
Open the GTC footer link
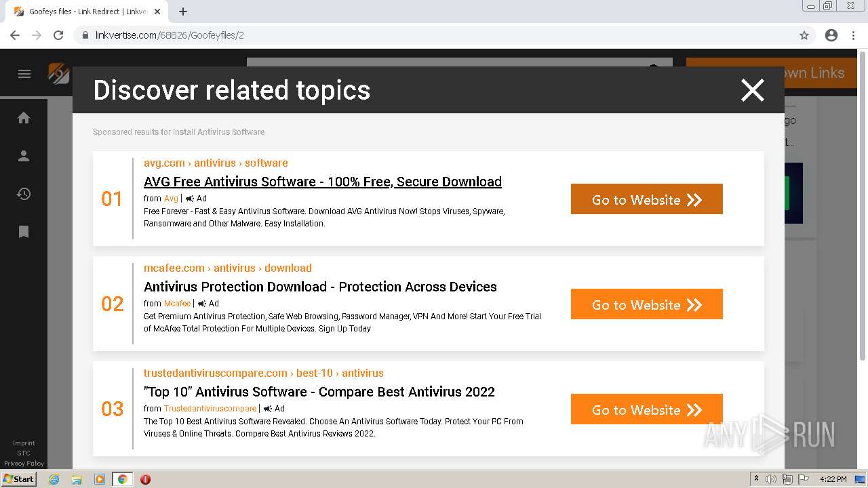pos(24,453)
